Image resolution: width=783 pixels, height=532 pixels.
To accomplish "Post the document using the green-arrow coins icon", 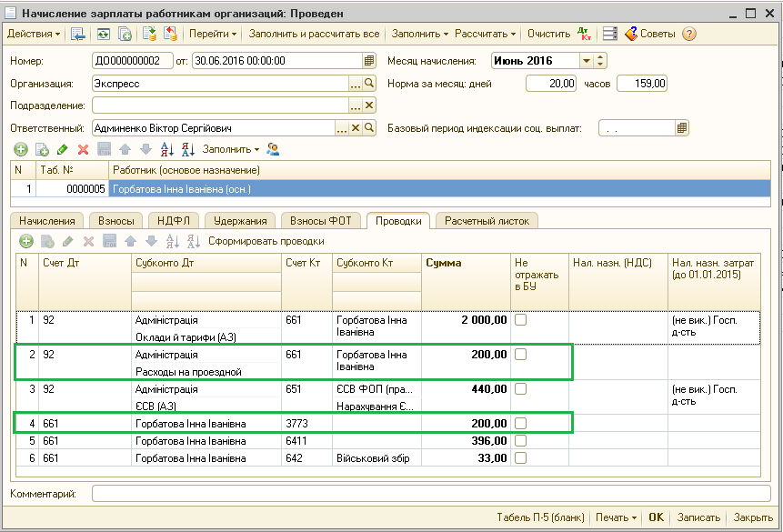I will click(x=149, y=34).
